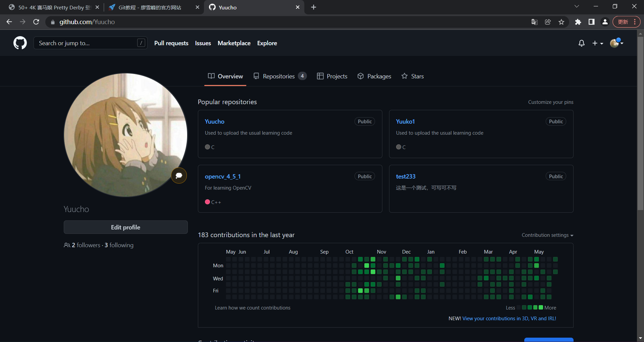Viewport: 644px width, 342px height.
Task: Click the set status speech-bubble icon on avatar
Action: tap(179, 176)
